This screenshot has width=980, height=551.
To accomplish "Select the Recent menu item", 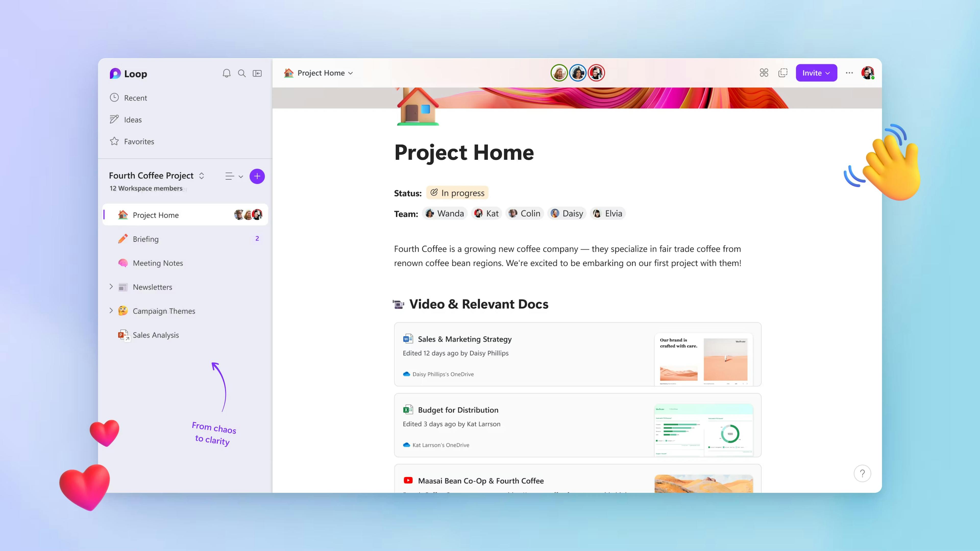I will (135, 97).
